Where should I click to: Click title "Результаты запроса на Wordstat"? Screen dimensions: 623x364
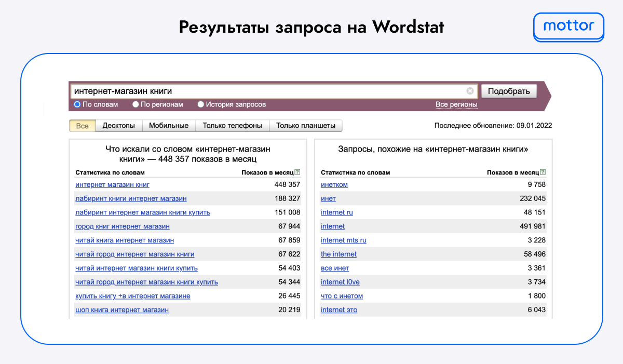tap(311, 26)
